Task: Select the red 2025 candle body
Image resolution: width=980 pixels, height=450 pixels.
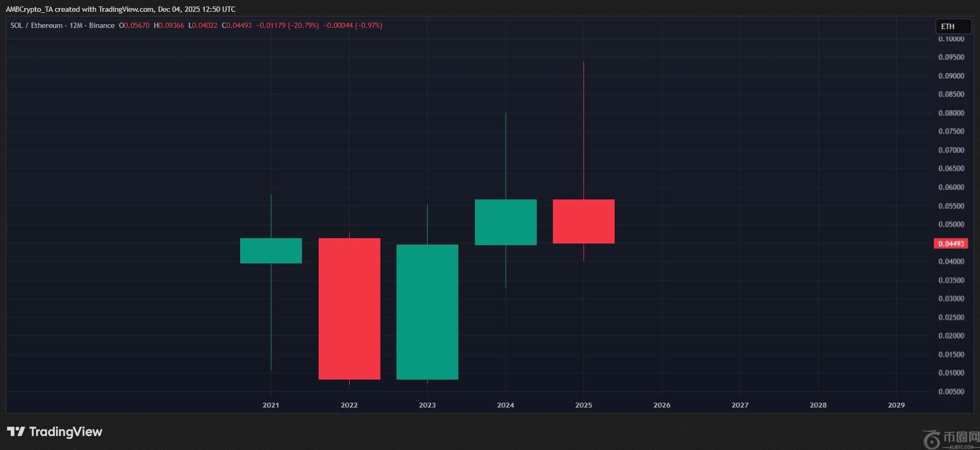Action: click(583, 222)
